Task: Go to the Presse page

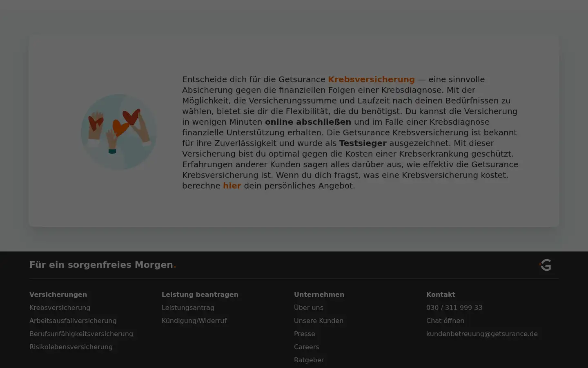Action: pos(305,334)
